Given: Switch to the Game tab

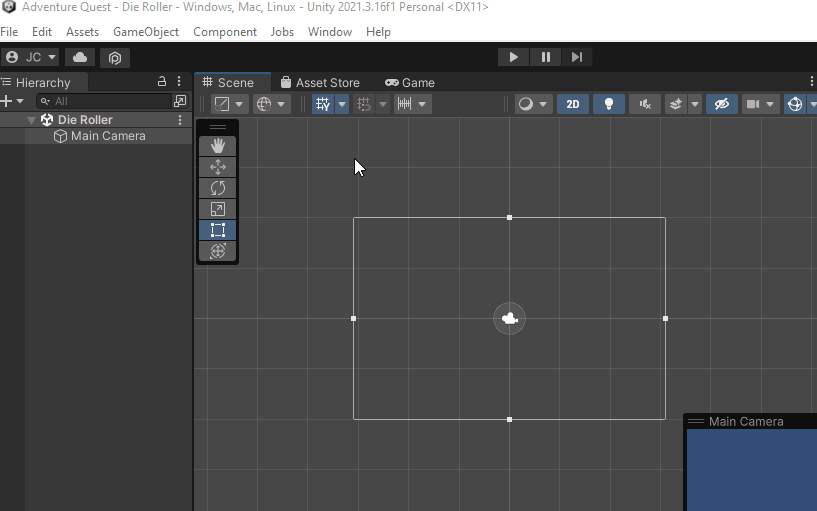Looking at the screenshot, I should pos(410,82).
